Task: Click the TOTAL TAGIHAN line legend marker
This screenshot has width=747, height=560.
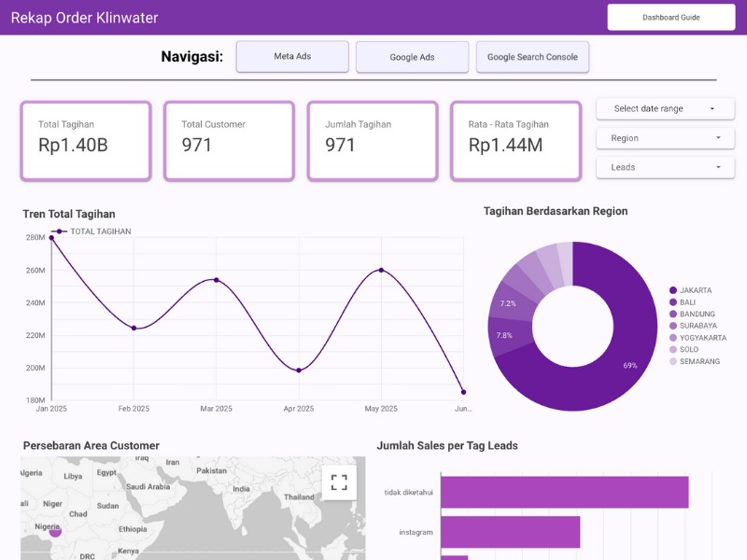Action: click(x=60, y=231)
